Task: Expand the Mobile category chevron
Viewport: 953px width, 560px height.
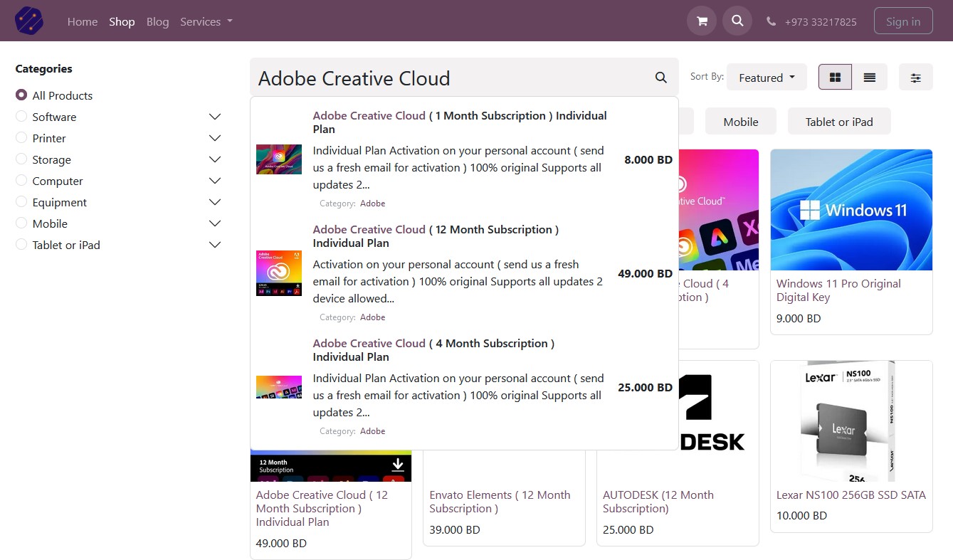Action: pyautogui.click(x=215, y=223)
